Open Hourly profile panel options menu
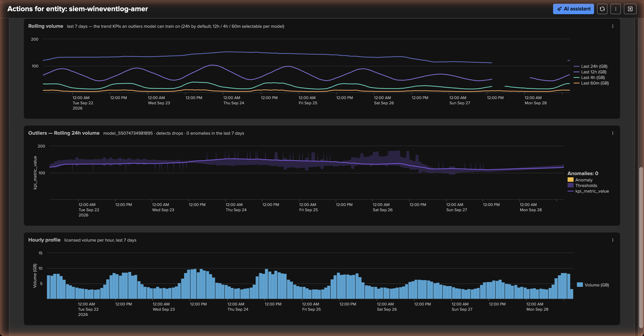This screenshot has width=644, height=336. pyautogui.click(x=613, y=240)
